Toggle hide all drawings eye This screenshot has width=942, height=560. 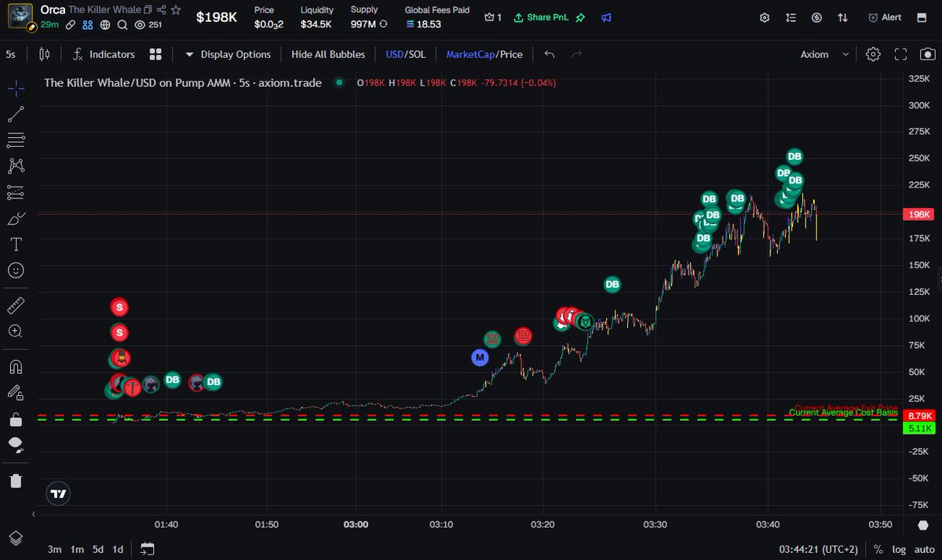[15, 445]
